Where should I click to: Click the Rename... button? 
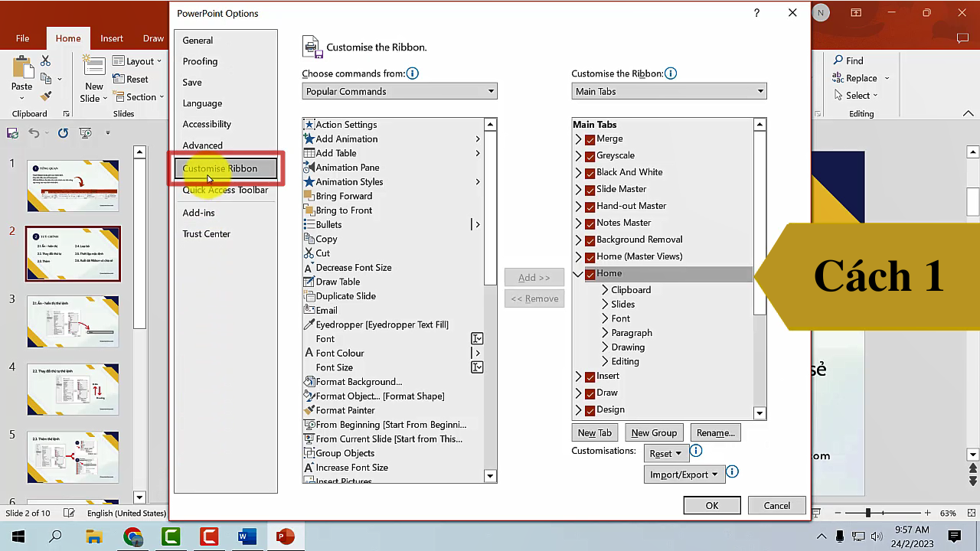716,432
